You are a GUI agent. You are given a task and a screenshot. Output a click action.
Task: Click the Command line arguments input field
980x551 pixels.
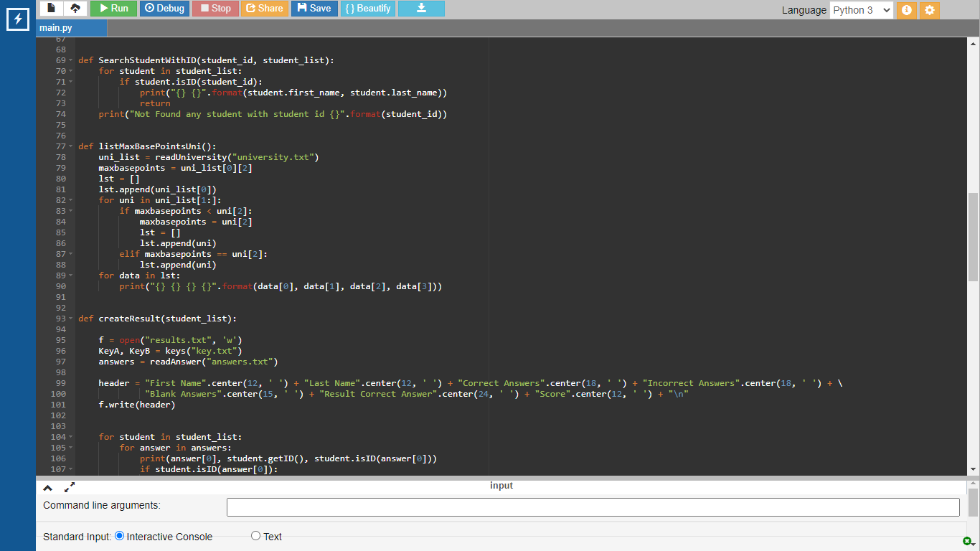click(593, 507)
